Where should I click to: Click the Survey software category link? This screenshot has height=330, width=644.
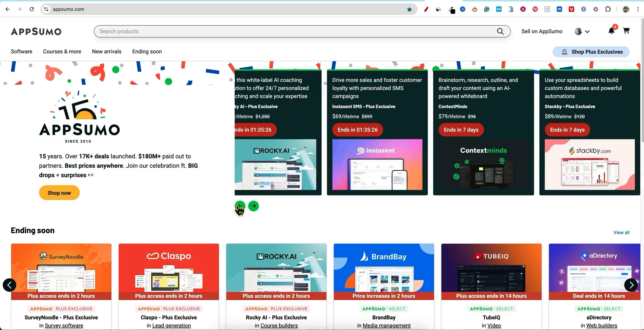[x=64, y=325]
